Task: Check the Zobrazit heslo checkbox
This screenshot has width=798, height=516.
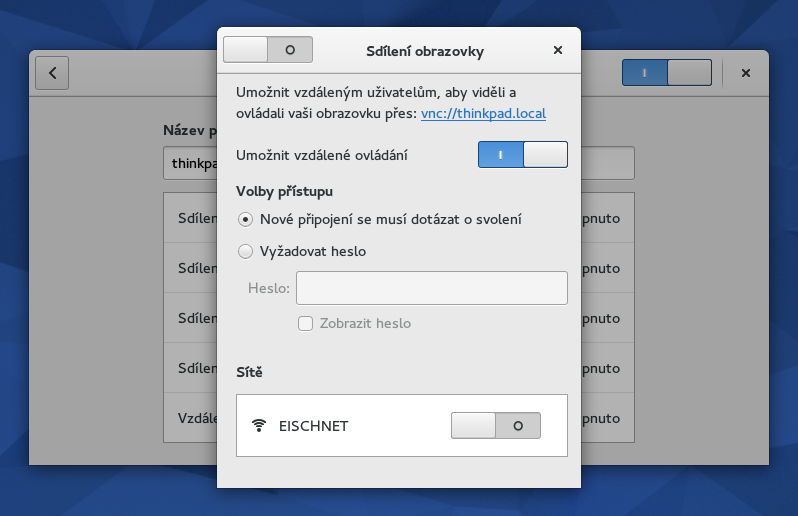Action: (x=306, y=323)
